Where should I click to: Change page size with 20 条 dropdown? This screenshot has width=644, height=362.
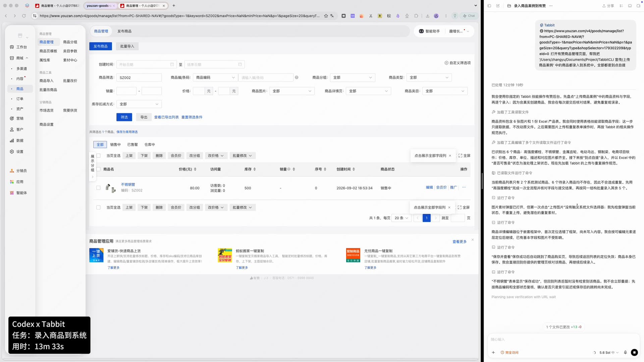[x=401, y=218]
